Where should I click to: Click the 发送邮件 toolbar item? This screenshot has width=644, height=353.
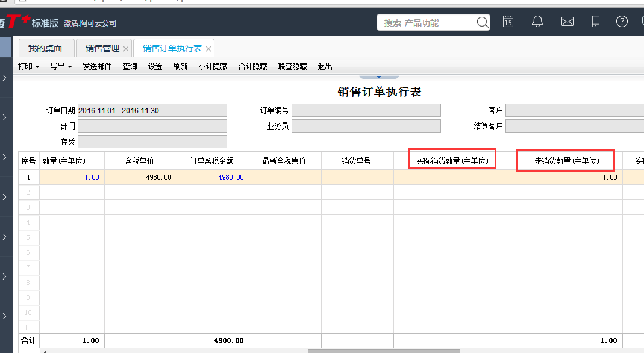[x=97, y=66]
